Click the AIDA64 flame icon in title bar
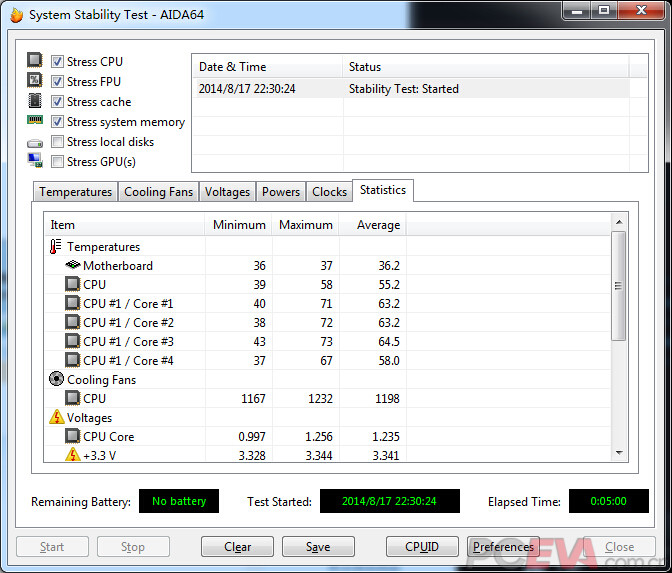This screenshot has height=573, width=672. pos(16,15)
